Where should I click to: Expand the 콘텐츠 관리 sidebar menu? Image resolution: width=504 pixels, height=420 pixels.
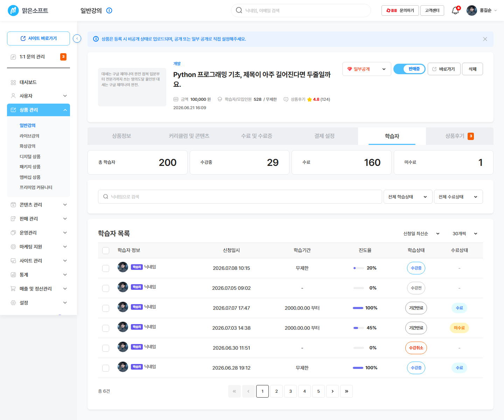[x=38, y=205]
